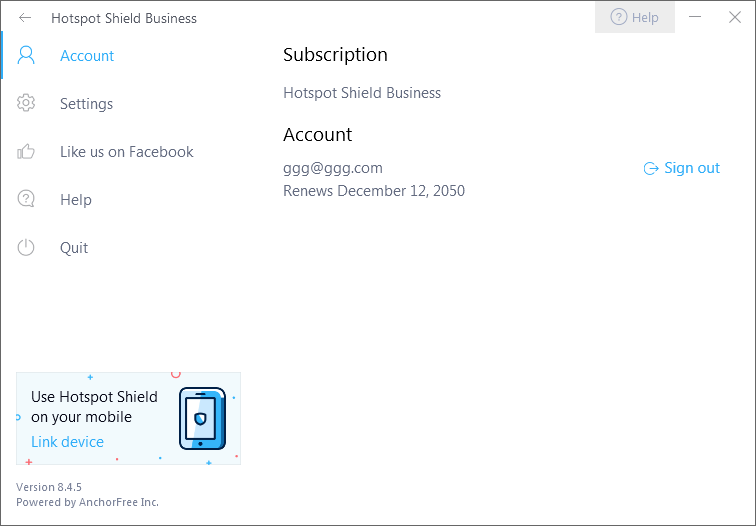The image size is (756, 526).
Task: Click the Quit power icon
Action: point(26,248)
